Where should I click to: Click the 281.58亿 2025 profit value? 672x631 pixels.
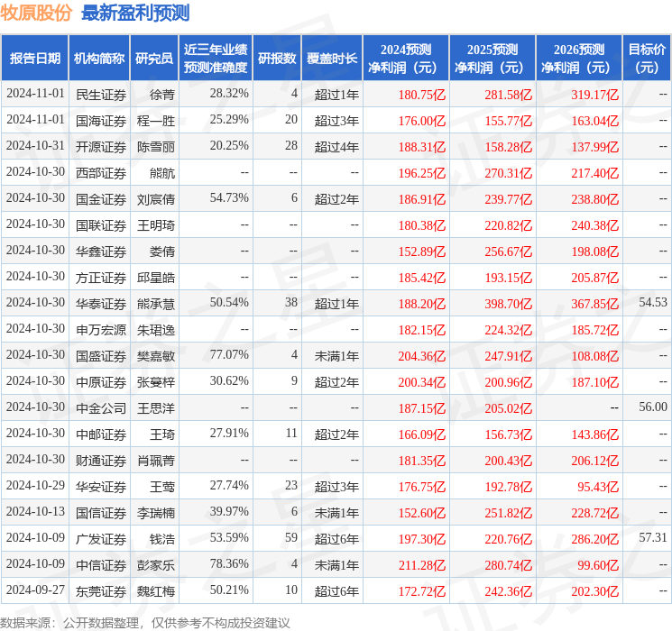[509, 95]
